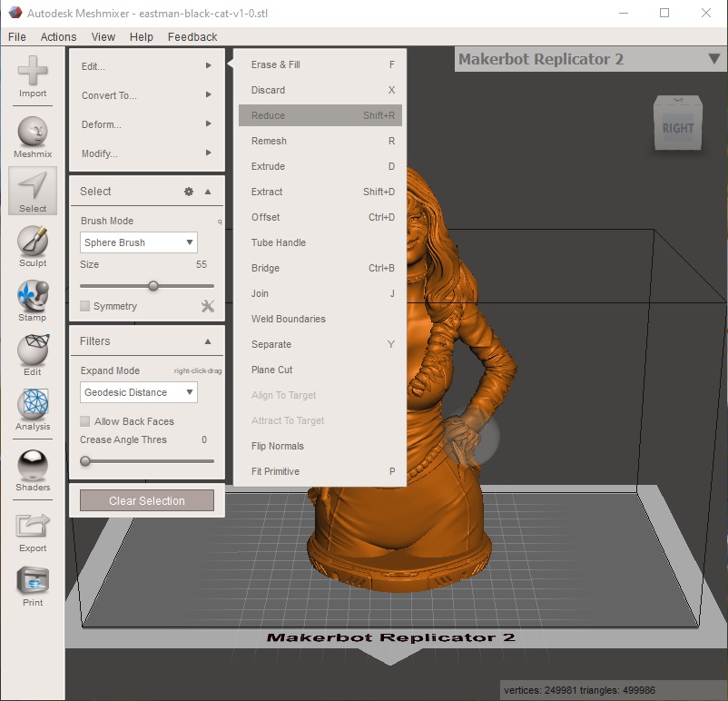The height and width of the screenshot is (701, 728).
Task: Click the vertices and triangles status readout
Action: [x=579, y=690]
